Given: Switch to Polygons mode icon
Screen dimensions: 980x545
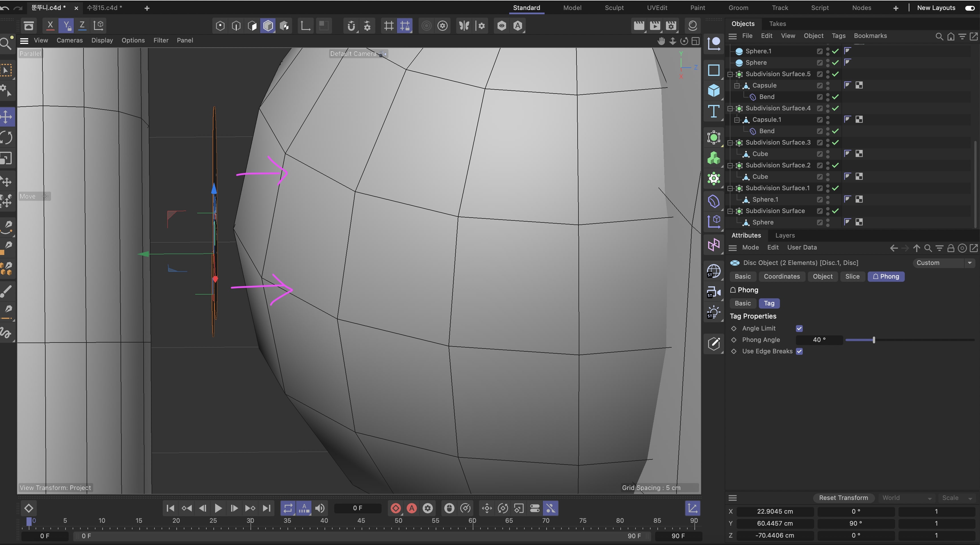Looking at the screenshot, I should pos(252,26).
